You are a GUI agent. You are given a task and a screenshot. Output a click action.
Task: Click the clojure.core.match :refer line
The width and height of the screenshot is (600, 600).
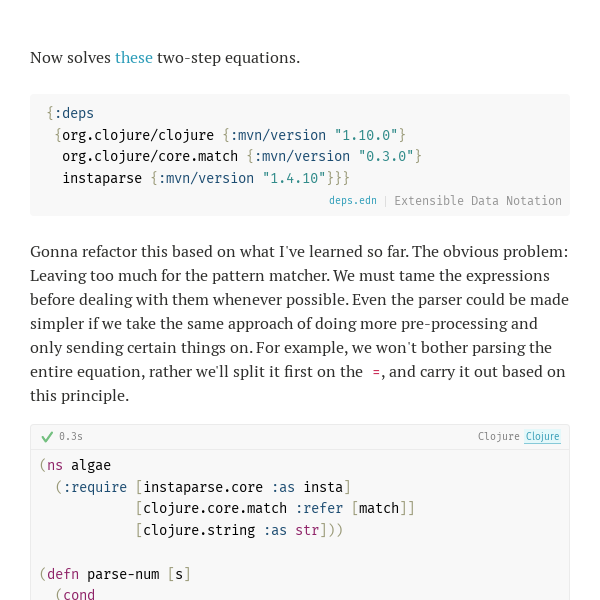[x=275, y=509]
